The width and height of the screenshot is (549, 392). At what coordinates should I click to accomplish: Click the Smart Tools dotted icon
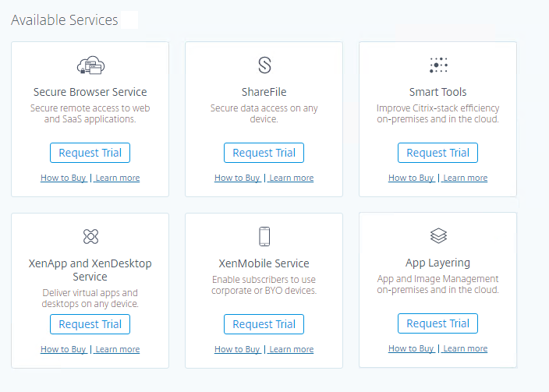point(438,65)
